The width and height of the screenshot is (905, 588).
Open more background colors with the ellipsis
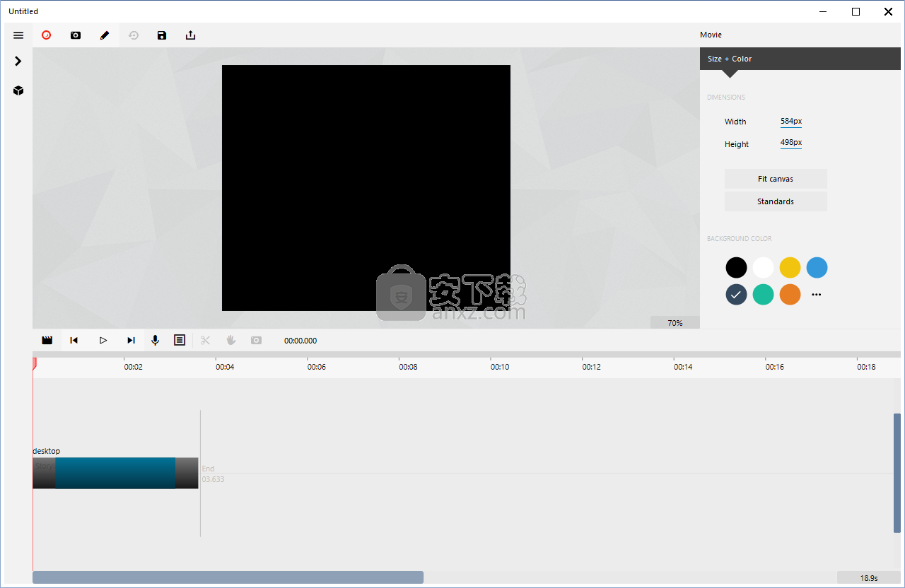(x=817, y=294)
